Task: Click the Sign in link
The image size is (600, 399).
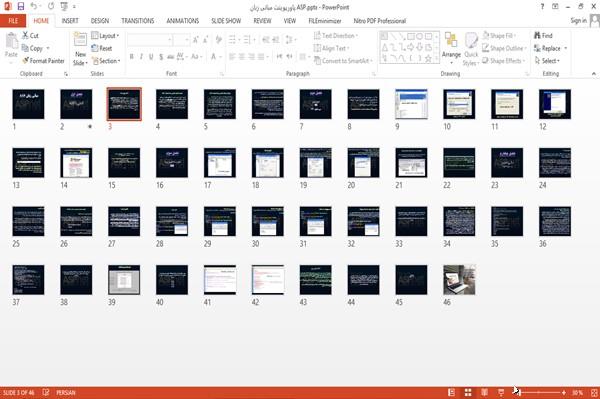Action: pyautogui.click(x=578, y=21)
